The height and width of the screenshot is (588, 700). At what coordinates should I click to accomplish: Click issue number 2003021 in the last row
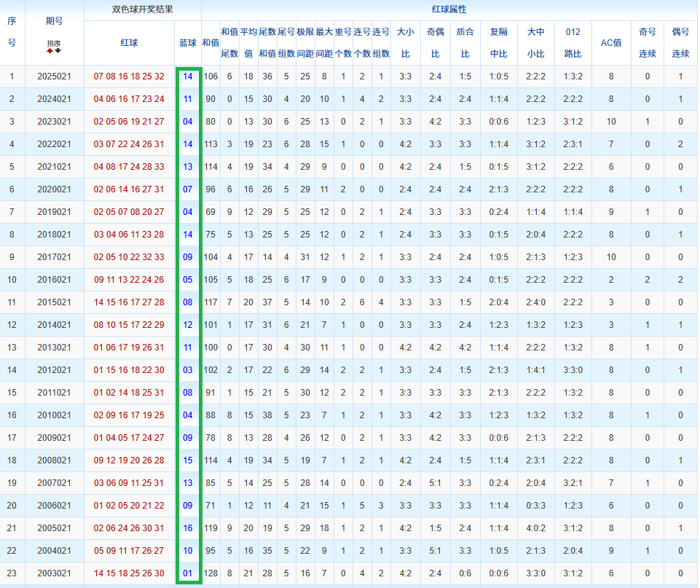(x=54, y=573)
